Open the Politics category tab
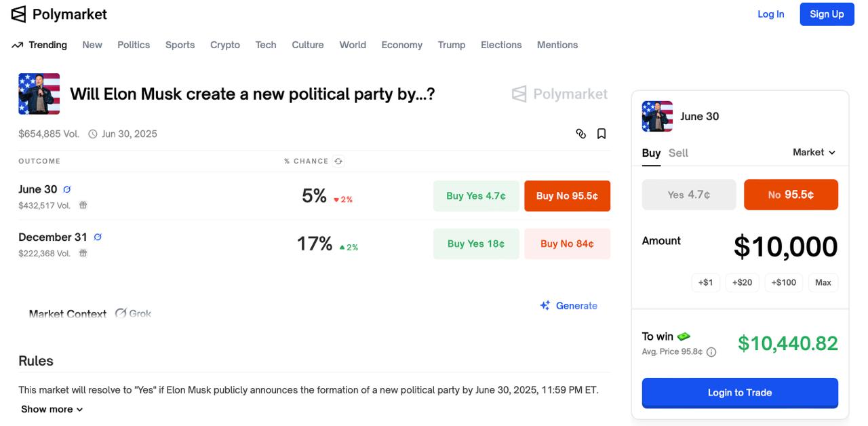The image size is (868, 426). tap(134, 45)
